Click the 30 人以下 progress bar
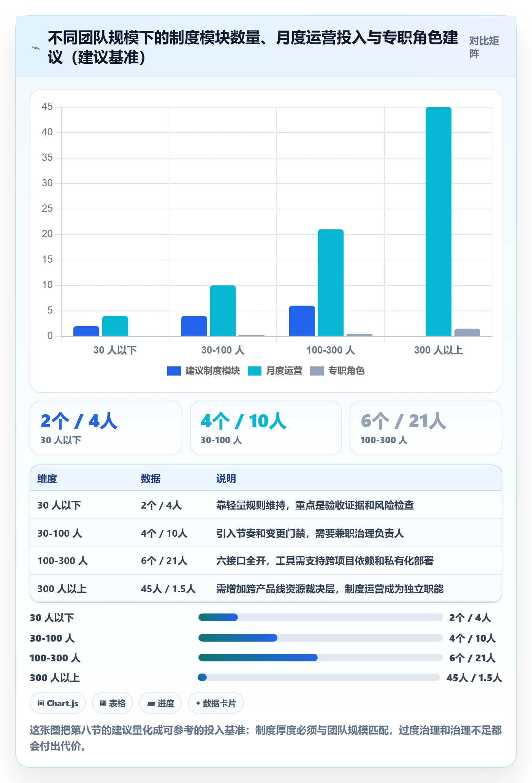Screen dimensions: 532x783 click(320, 617)
